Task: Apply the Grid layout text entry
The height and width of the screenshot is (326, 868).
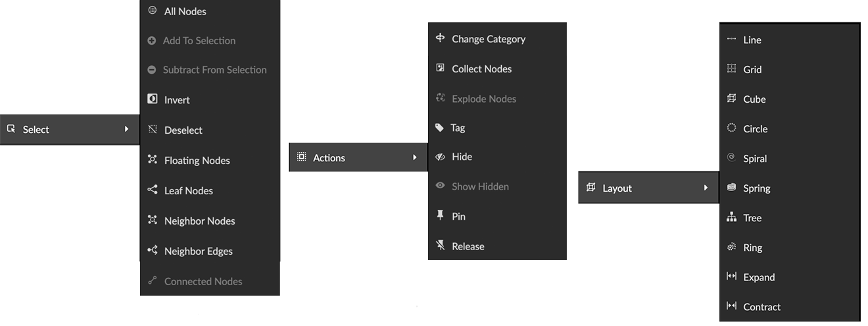Action: [752, 69]
